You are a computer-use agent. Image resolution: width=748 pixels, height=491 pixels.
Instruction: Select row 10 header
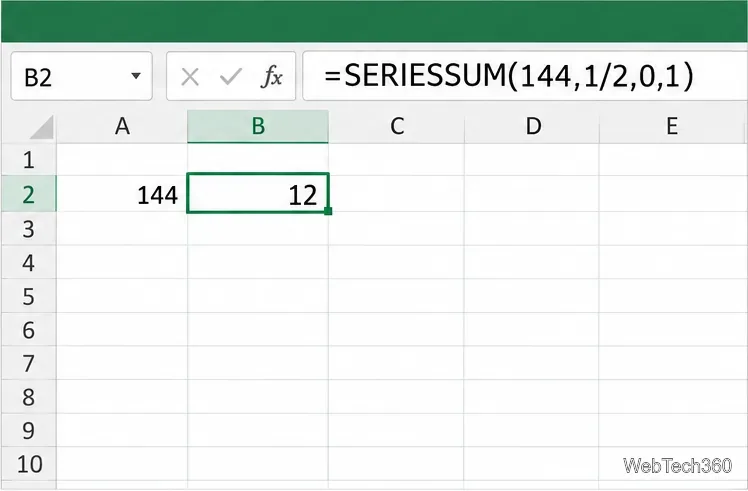tap(29, 464)
